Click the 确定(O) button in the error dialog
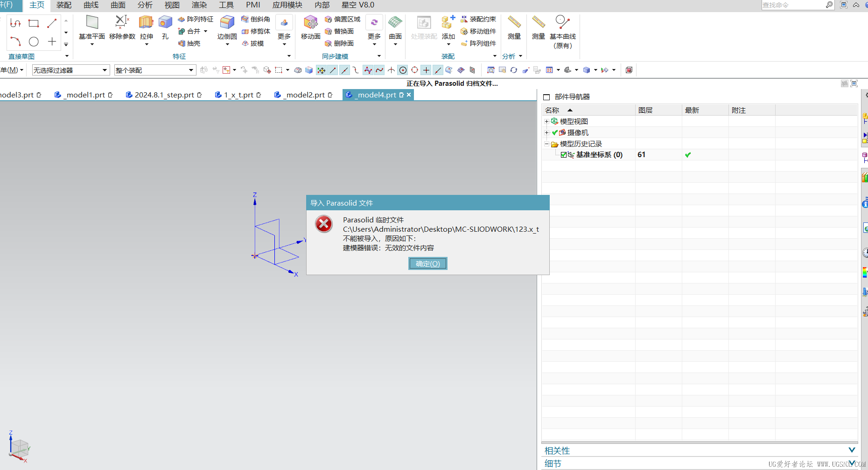Viewport: 868px width, 470px height. pyautogui.click(x=428, y=263)
